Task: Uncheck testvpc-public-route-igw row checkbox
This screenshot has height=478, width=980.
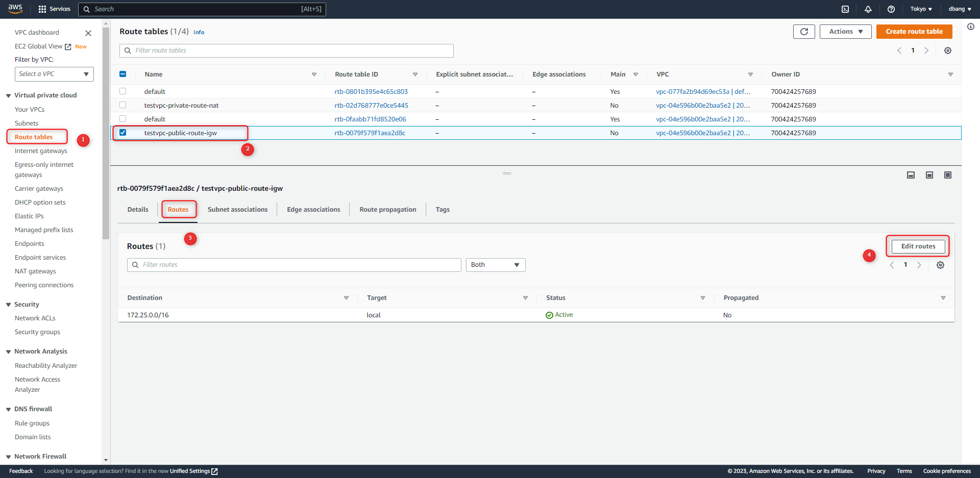Action: (x=122, y=133)
